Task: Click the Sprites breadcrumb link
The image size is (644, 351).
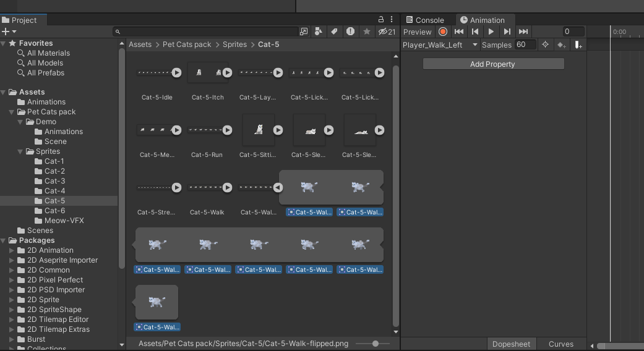Action: 234,44
